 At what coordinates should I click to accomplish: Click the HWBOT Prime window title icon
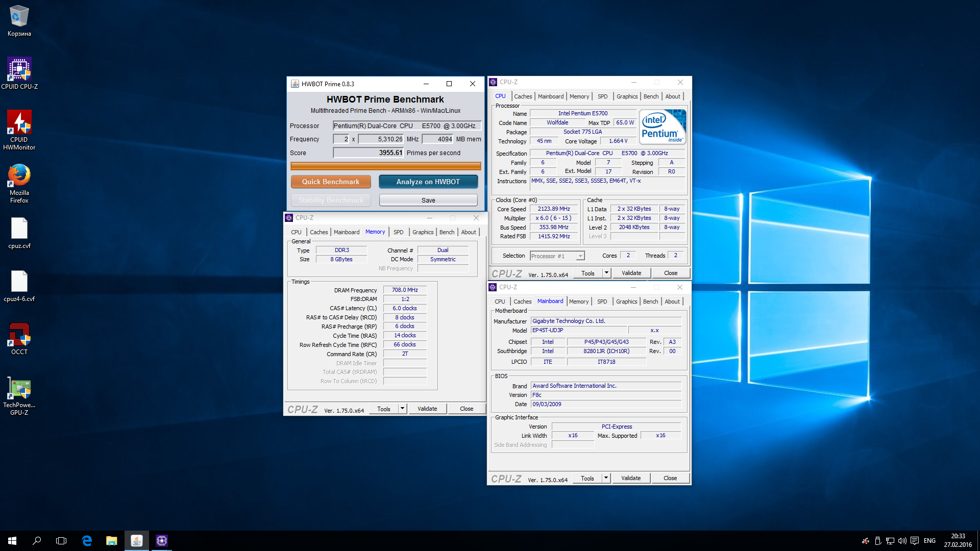(x=295, y=84)
